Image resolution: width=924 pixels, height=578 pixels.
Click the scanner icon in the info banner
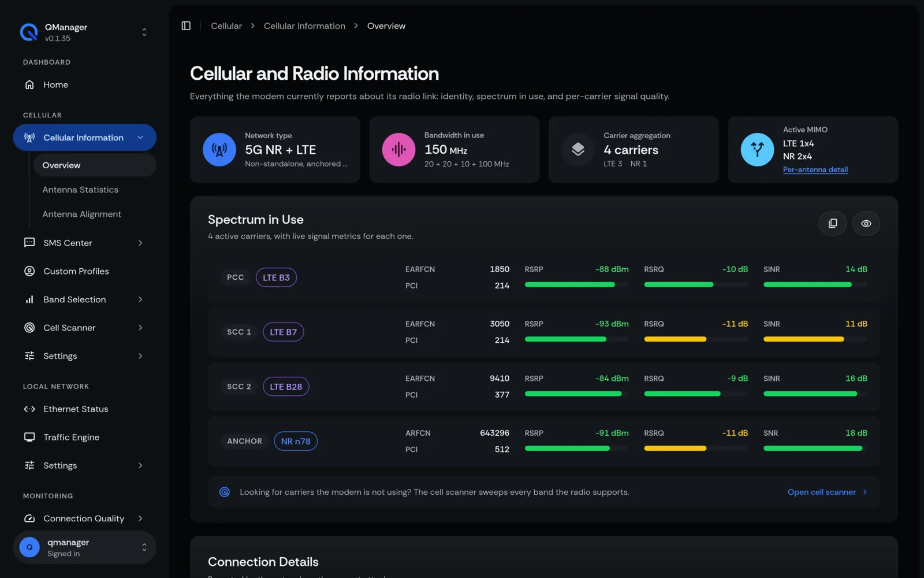[x=225, y=492]
